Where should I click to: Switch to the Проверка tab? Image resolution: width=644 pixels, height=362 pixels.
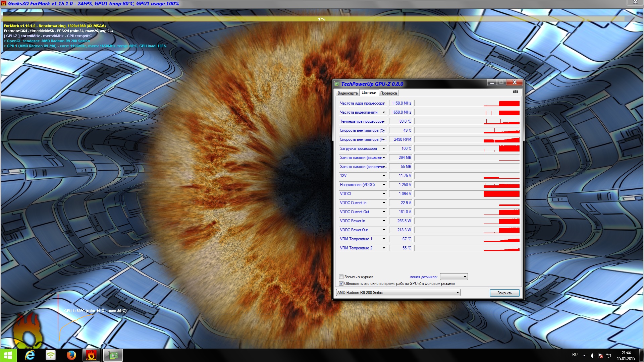click(x=388, y=93)
